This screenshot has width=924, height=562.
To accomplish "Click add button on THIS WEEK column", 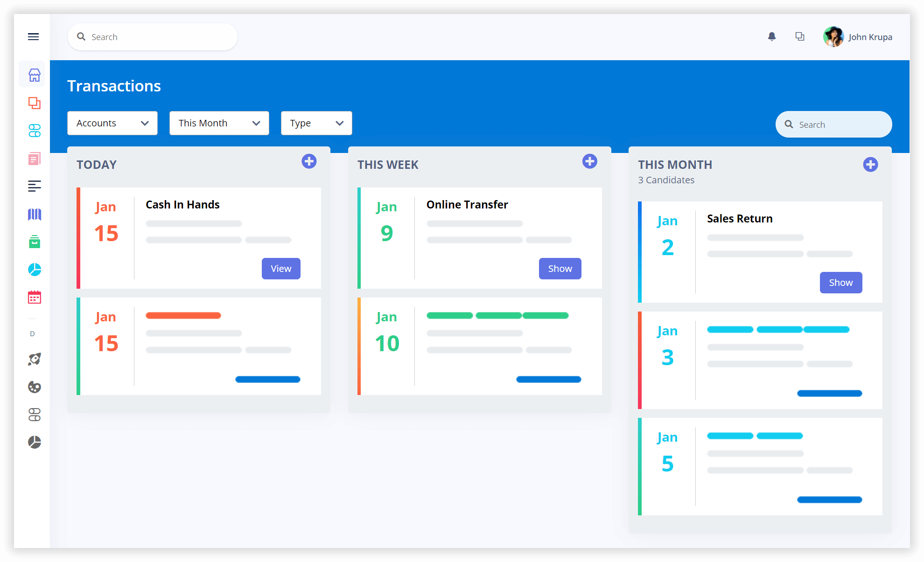I will click(589, 164).
